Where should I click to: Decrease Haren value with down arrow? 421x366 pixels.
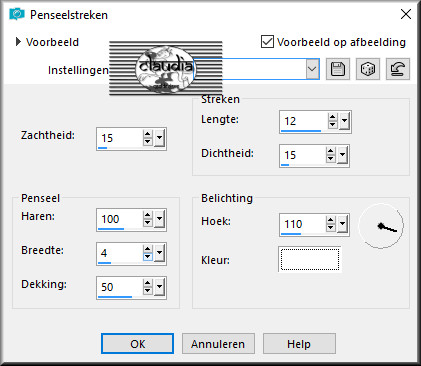click(148, 223)
